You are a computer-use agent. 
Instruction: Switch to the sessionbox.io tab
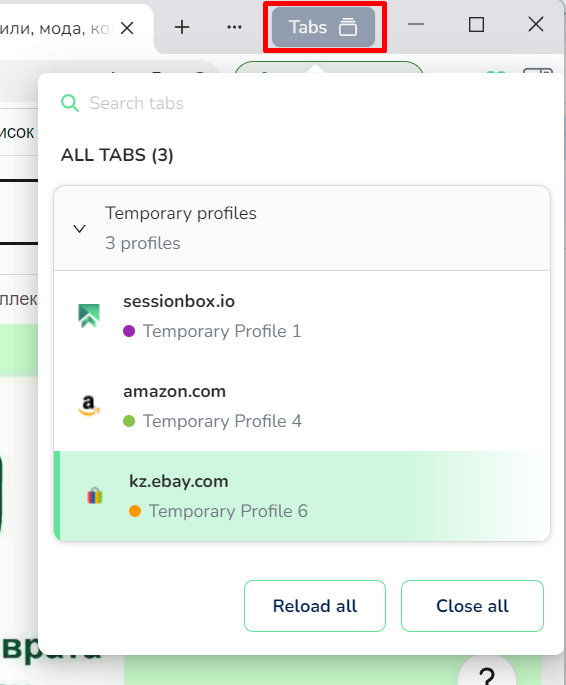[302, 316]
